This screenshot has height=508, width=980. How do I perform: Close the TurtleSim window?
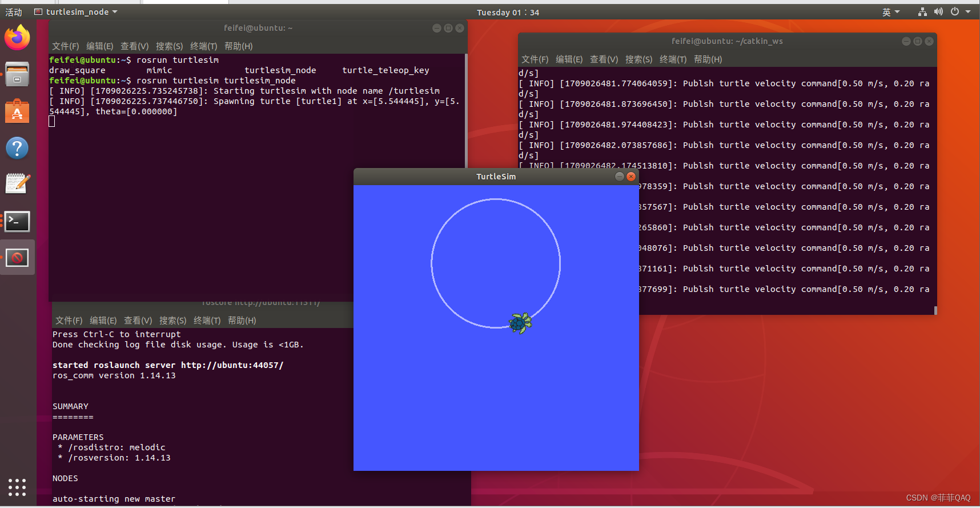(631, 177)
